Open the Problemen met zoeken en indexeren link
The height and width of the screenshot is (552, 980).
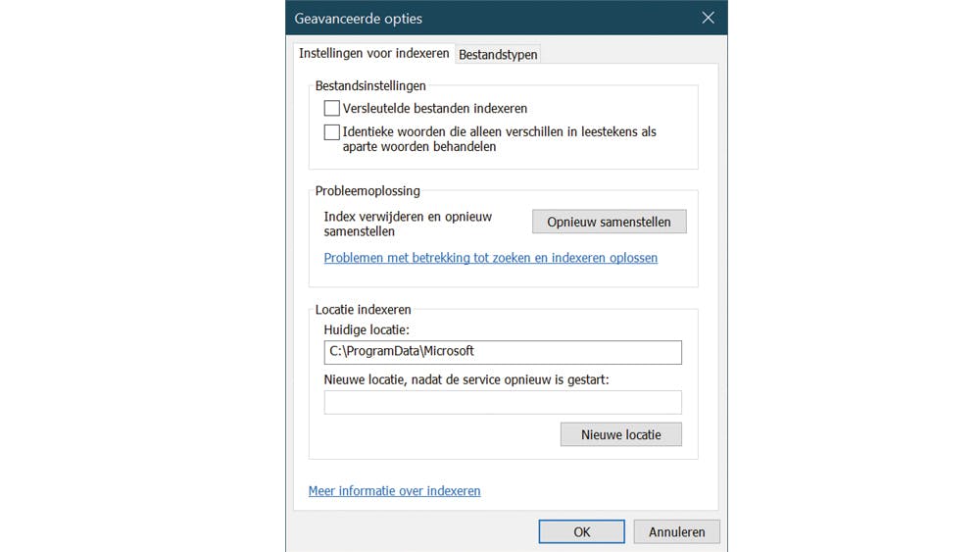[490, 258]
